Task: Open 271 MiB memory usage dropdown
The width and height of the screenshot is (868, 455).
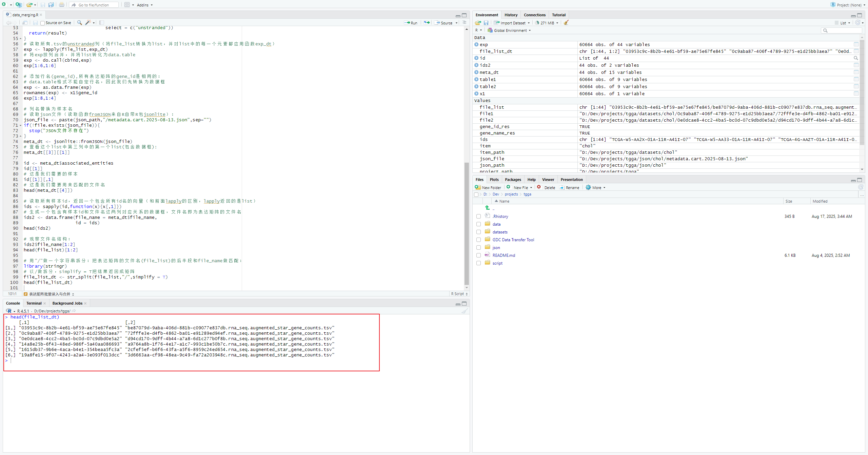Action: (x=547, y=23)
